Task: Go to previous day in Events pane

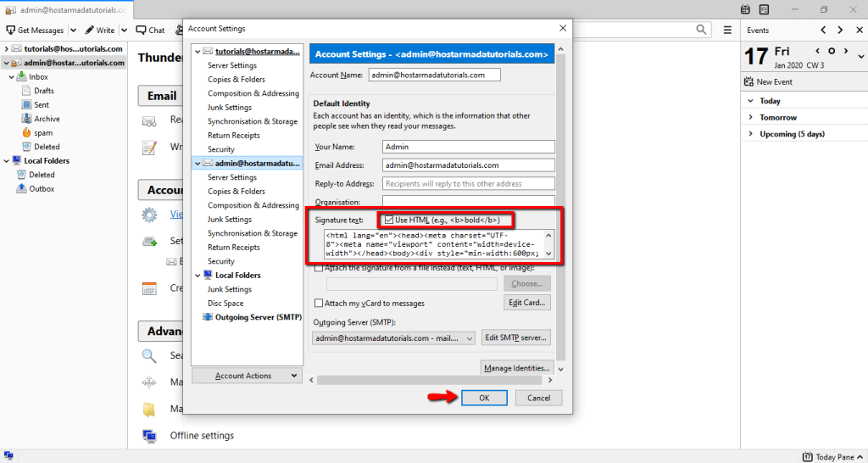Action: pos(818,51)
